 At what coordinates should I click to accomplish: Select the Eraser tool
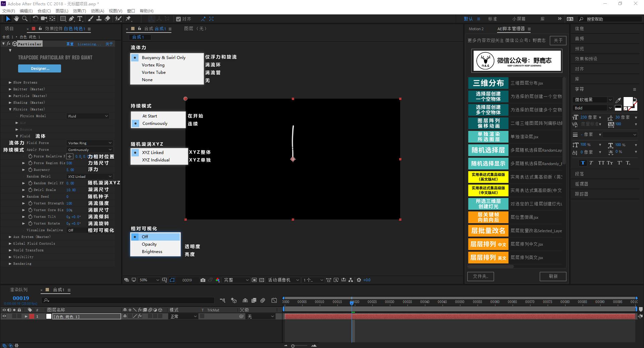(x=107, y=19)
